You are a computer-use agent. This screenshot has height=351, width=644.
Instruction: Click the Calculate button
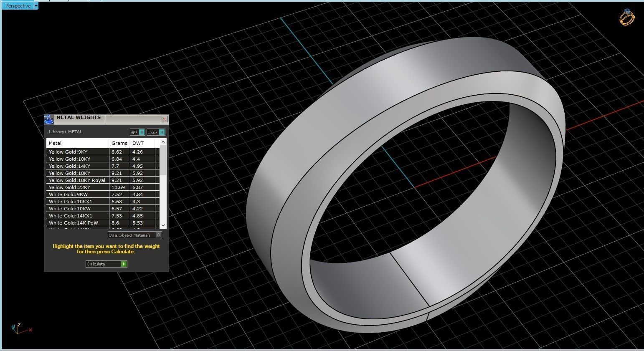click(106, 264)
